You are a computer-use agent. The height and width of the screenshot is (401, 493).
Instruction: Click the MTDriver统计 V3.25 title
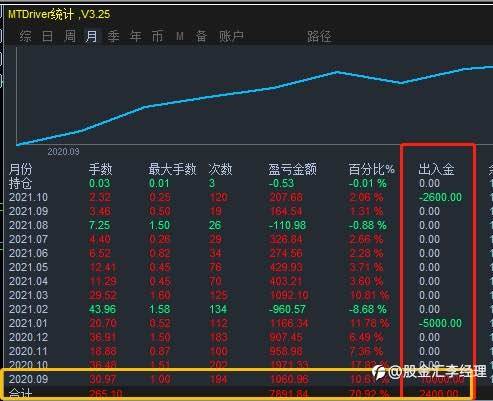[59, 14]
